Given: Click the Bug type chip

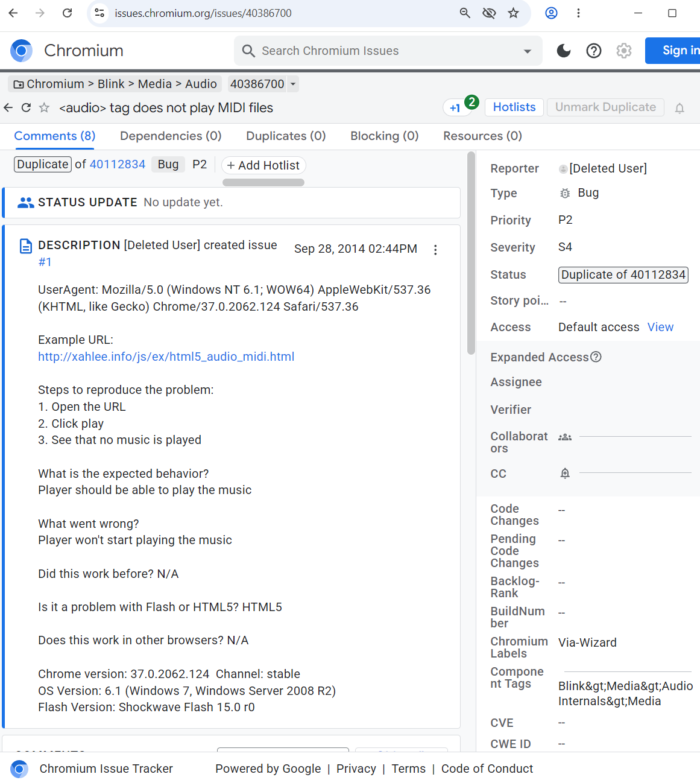Looking at the screenshot, I should pos(168,164).
